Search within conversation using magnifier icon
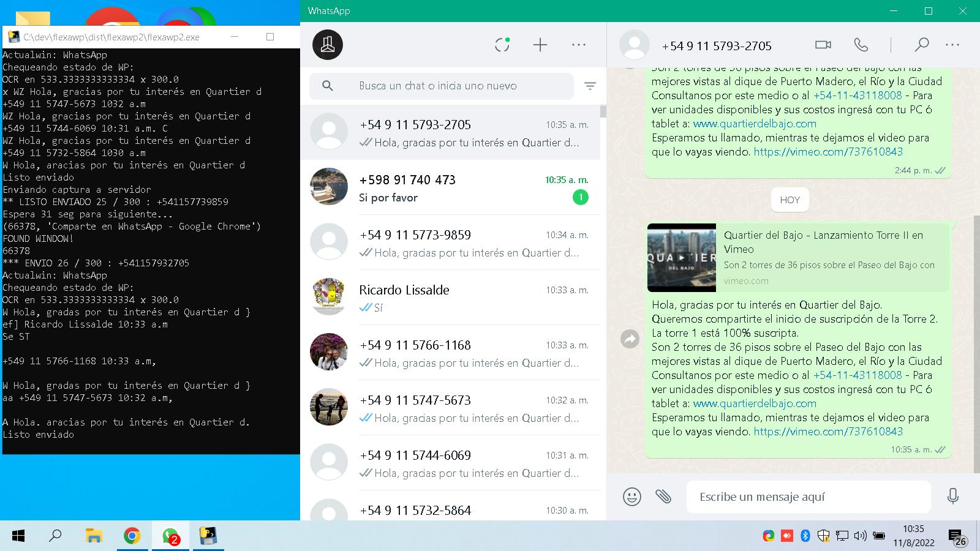 (921, 45)
